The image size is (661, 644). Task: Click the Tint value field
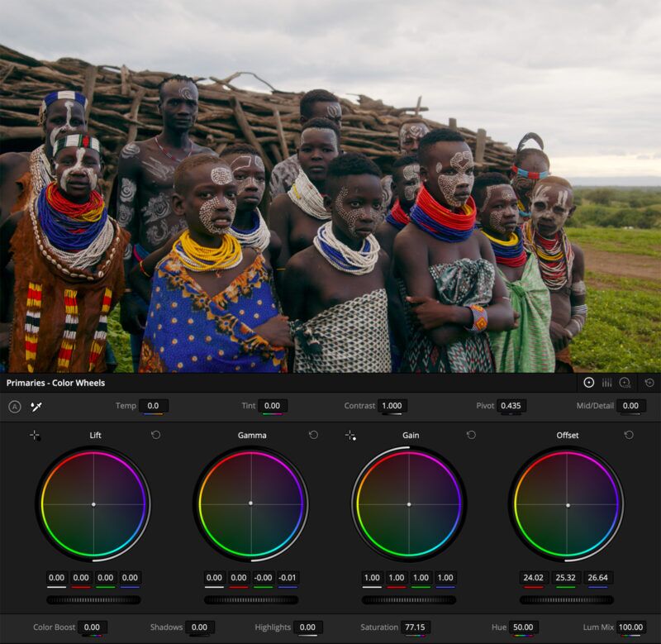(x=272, y=406)
